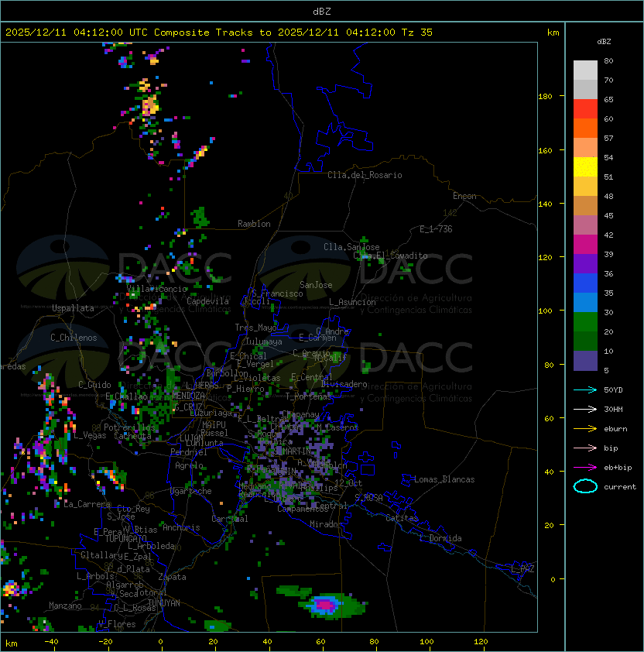The width and height of the screenshot is (644, 652).
Task: Click the Carrizal label
Action: point(230,519)
